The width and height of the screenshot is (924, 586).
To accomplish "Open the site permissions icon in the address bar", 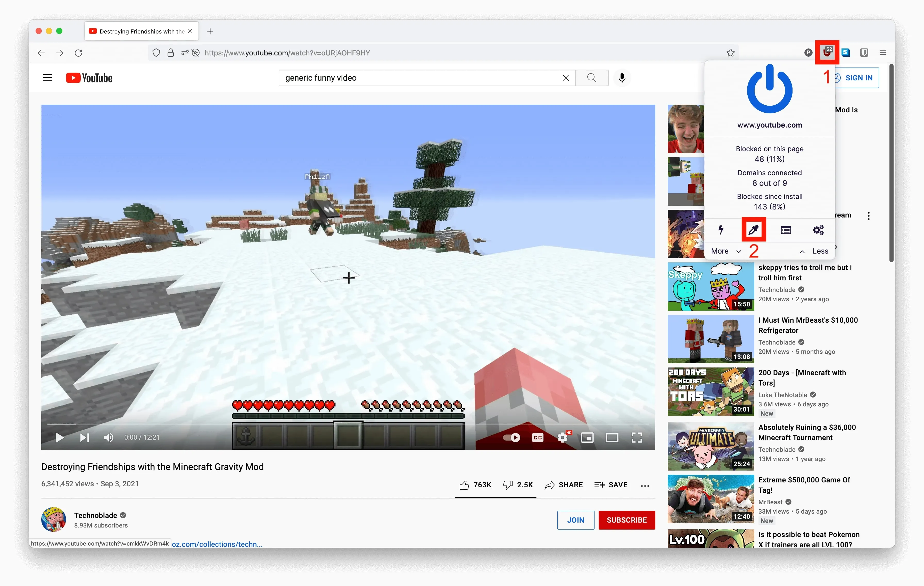I will coord(185,53).
